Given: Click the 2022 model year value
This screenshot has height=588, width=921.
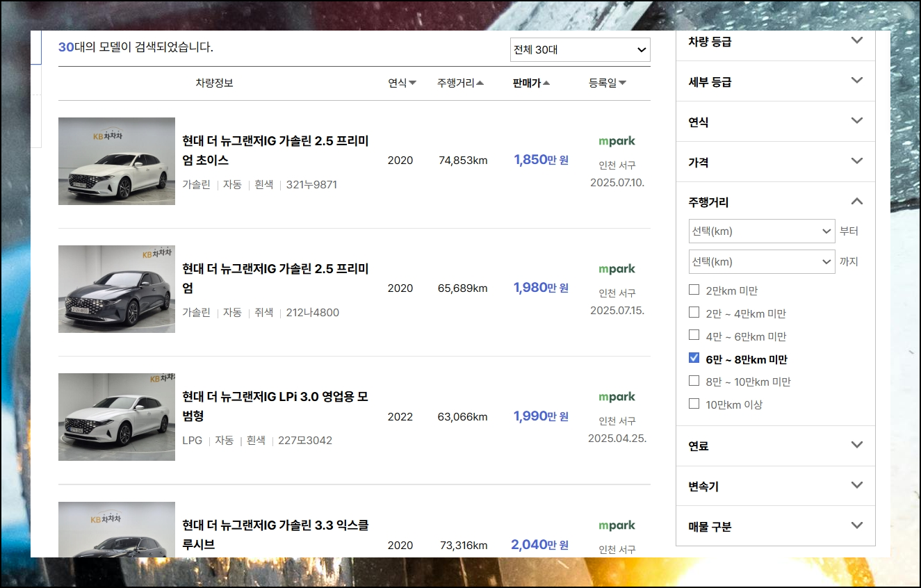Looking at the screenshot, I should coord(400,417).
